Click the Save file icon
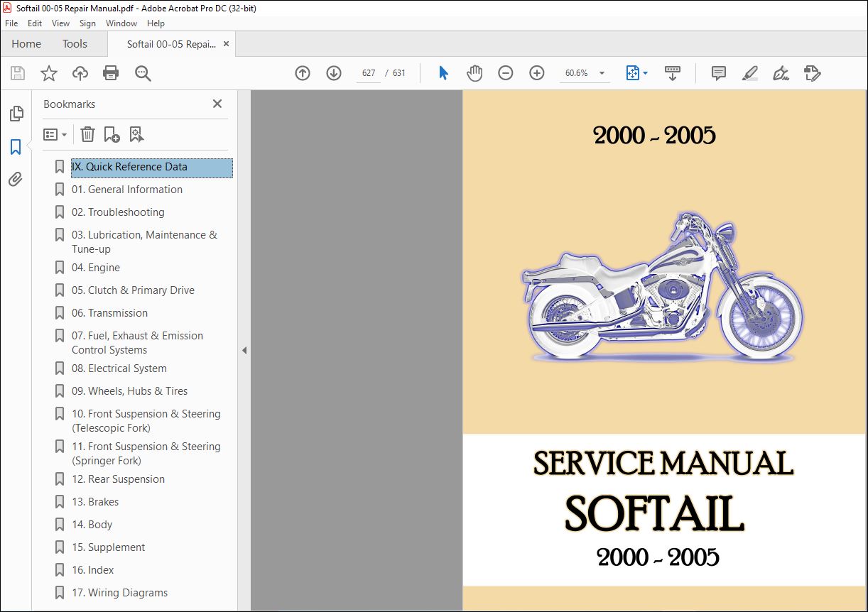Viewport: 868px width, 612px height. pyautogui.click(x=18, y=73)
